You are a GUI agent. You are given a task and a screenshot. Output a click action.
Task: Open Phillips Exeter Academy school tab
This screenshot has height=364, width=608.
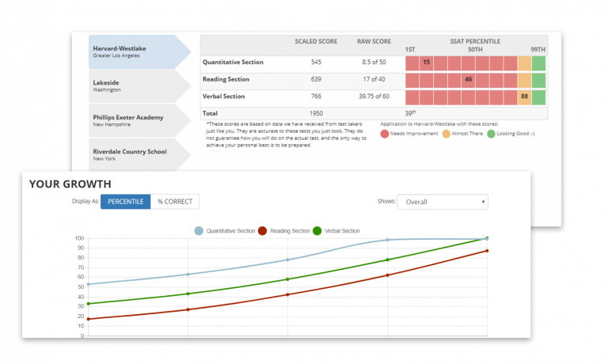click(135, 120)
